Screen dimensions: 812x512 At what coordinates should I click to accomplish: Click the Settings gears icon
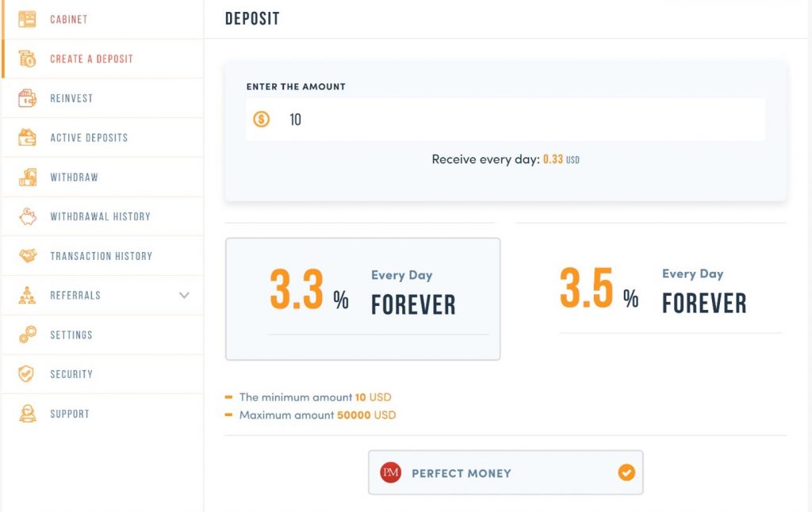(x=28, y=334)
